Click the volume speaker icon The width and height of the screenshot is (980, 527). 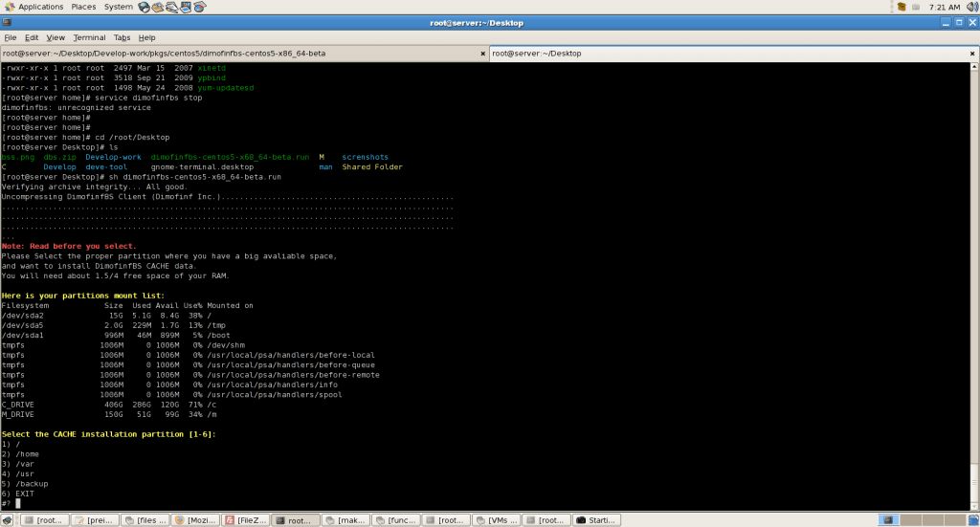[972, 7]
